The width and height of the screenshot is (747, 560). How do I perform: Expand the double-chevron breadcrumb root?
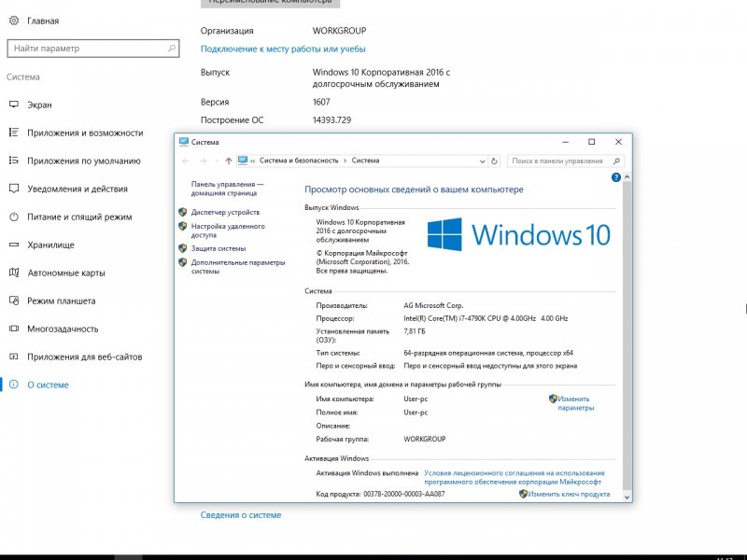[253, 161]
